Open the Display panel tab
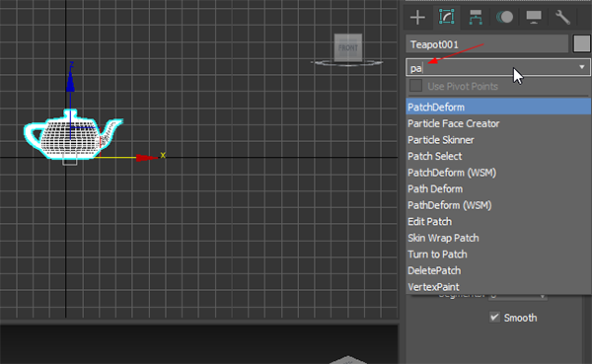The width and height of the screenshot is (592, 364). point(534,18)
